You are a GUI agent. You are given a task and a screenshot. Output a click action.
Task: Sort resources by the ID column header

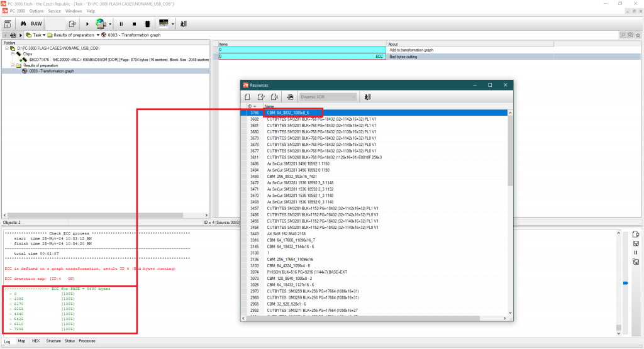pyautogui.click(x=250, y=106)
